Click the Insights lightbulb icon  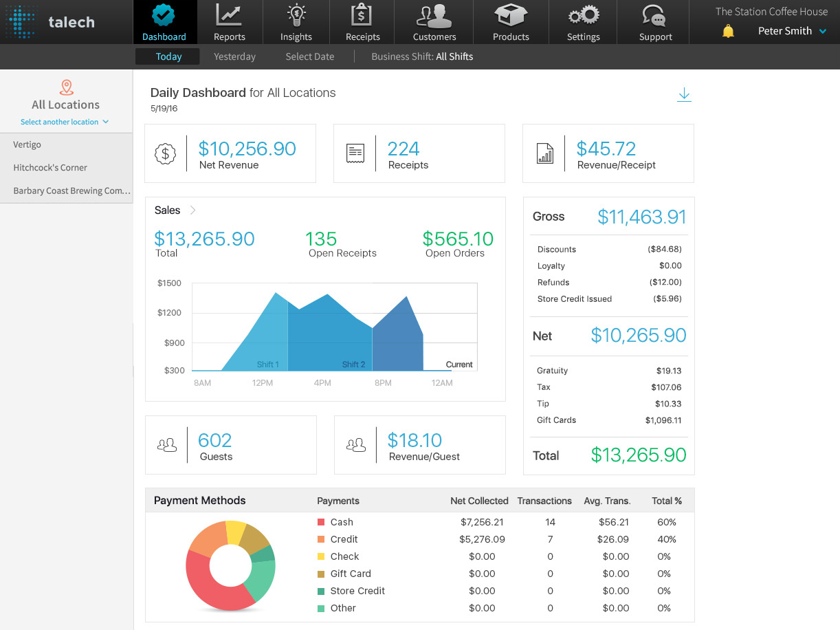[296, 15]
